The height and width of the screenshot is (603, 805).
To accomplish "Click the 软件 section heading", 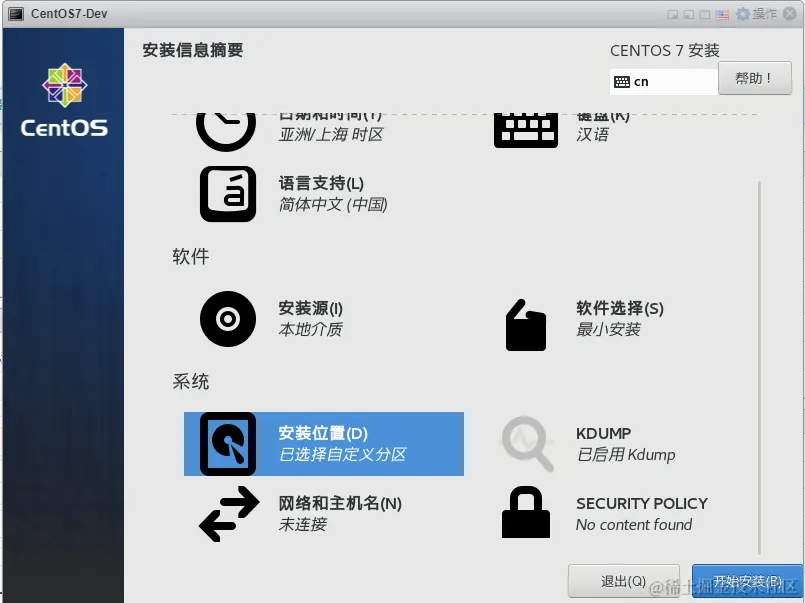I will 190,257.
